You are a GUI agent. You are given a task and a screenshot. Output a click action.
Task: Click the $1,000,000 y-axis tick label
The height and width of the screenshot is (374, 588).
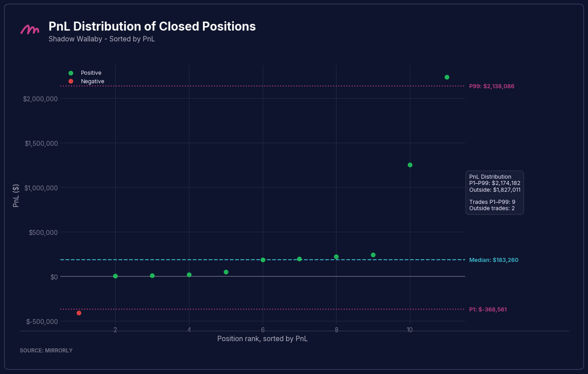(41, 188)
